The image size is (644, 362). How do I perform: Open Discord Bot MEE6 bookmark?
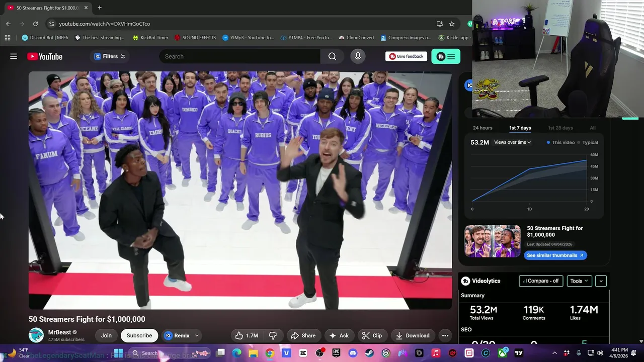(45, 38)
